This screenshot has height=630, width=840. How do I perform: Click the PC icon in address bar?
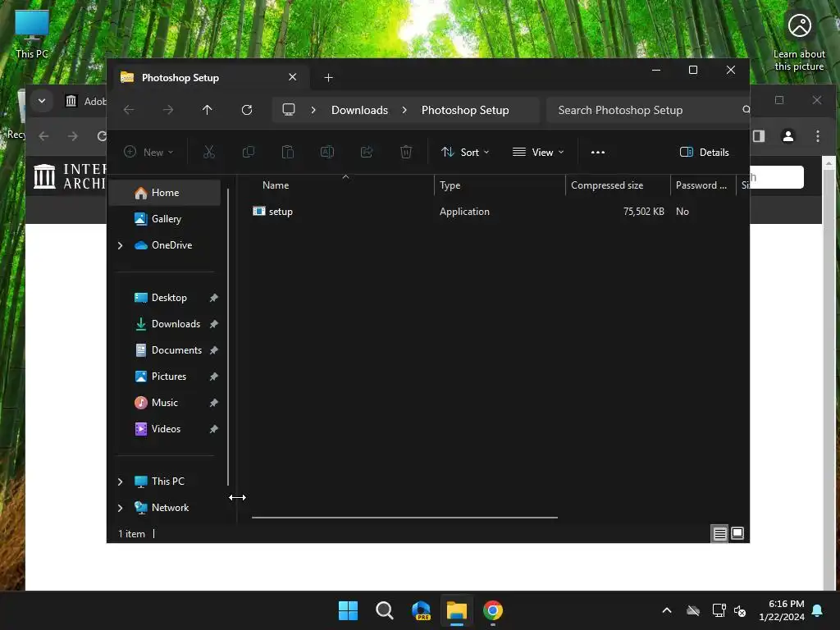(289, 110)
